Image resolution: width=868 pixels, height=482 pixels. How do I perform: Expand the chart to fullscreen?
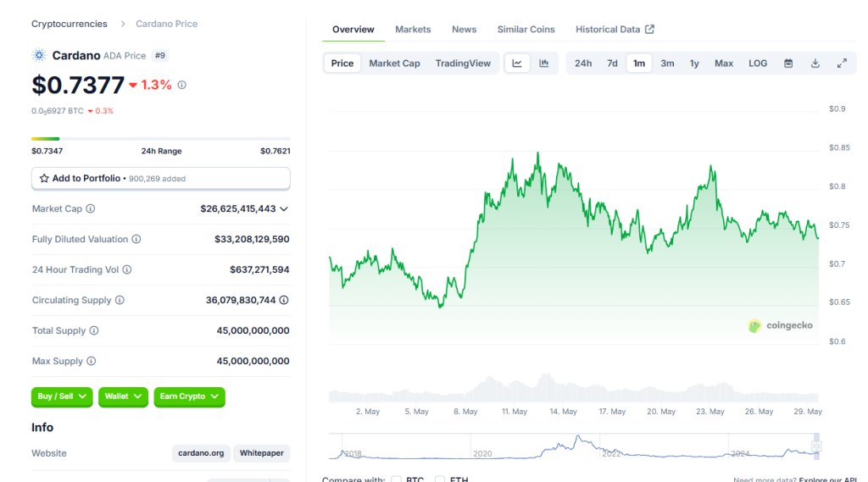(x=842, y=63)
